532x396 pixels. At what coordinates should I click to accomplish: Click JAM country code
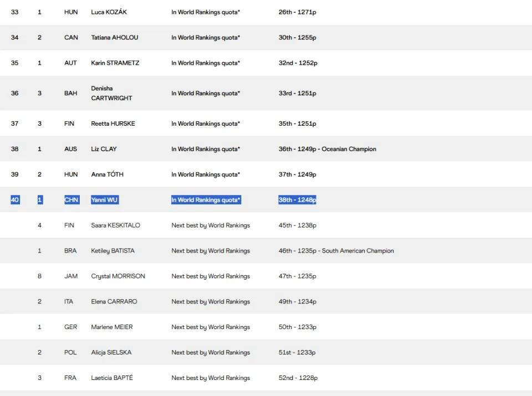pos(71,276)
